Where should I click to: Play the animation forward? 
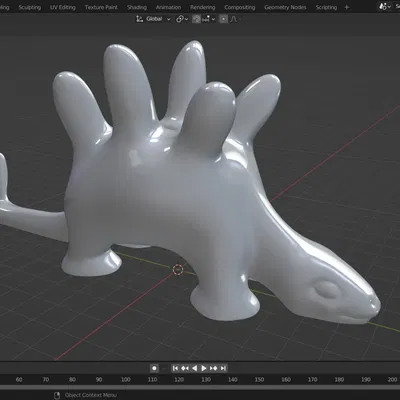coord(204,368)
